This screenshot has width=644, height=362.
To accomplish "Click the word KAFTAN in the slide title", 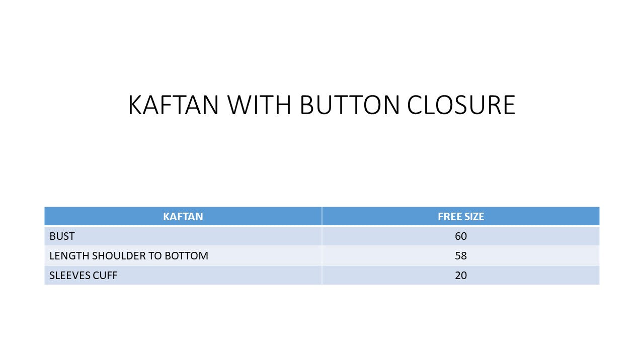I will point(173,106).
